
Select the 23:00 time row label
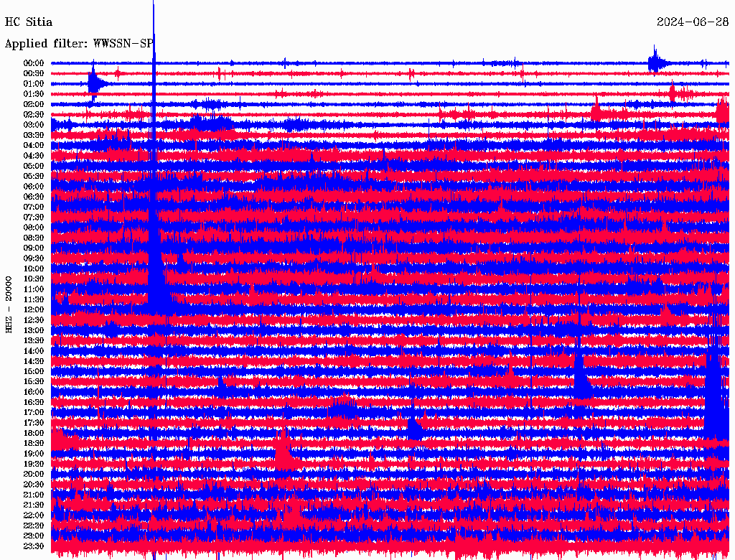coord(34,536)
